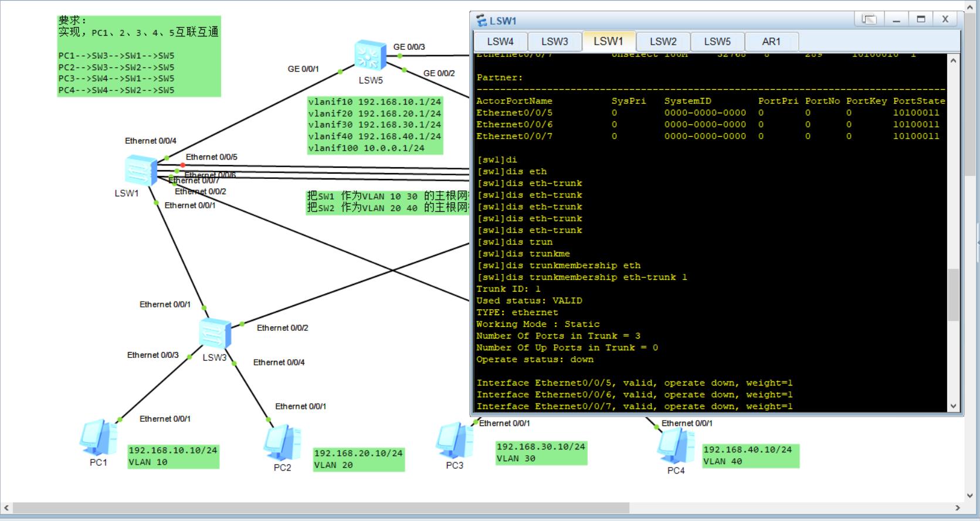This screenshot has height=521, width=980.
Task: Click LSW1 Ethernet 0/0/4 port label
Action: tap(151, 141)
